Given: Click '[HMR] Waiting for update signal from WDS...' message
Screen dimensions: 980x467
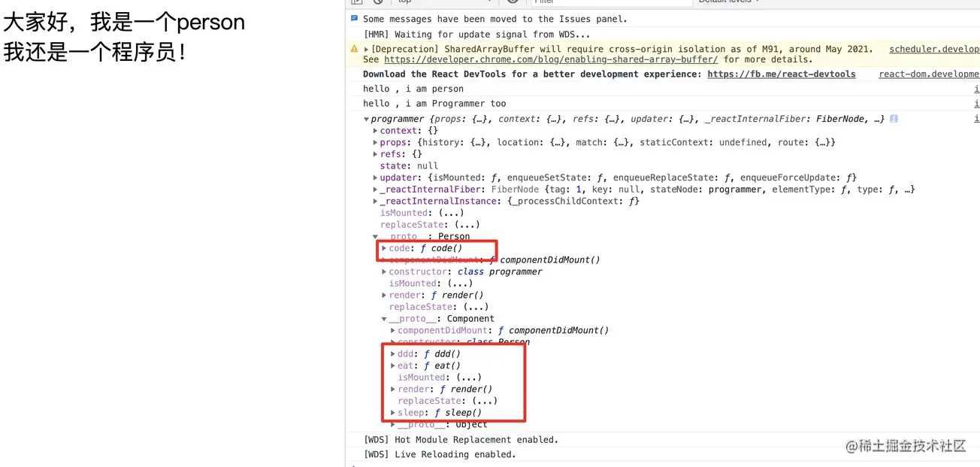Looking at the screenshot, I should click(x=476, y=34).
